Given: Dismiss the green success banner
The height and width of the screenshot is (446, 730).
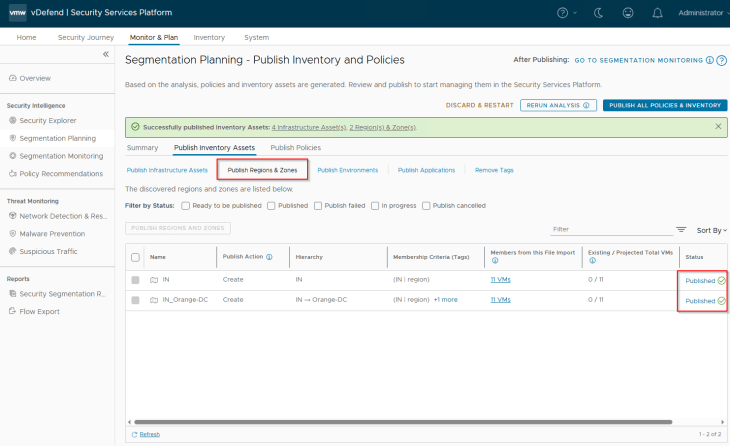Looking at the screenshot, I should [718, 127].
